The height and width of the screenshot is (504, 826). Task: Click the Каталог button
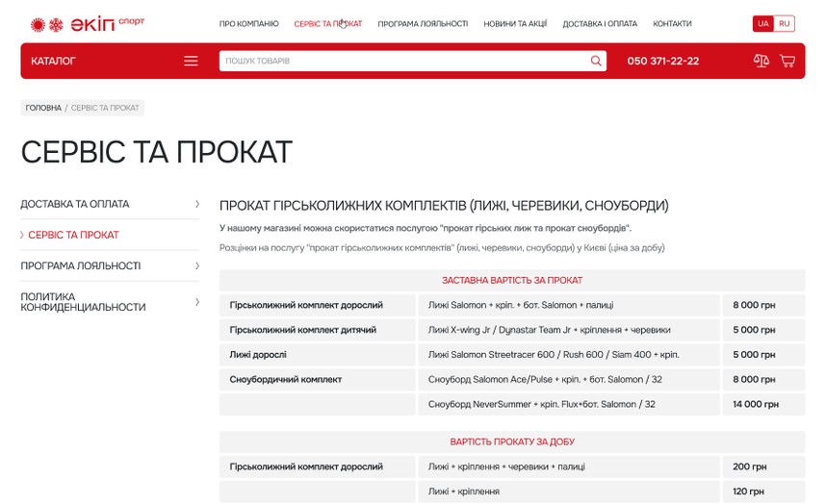pos(53,61)
